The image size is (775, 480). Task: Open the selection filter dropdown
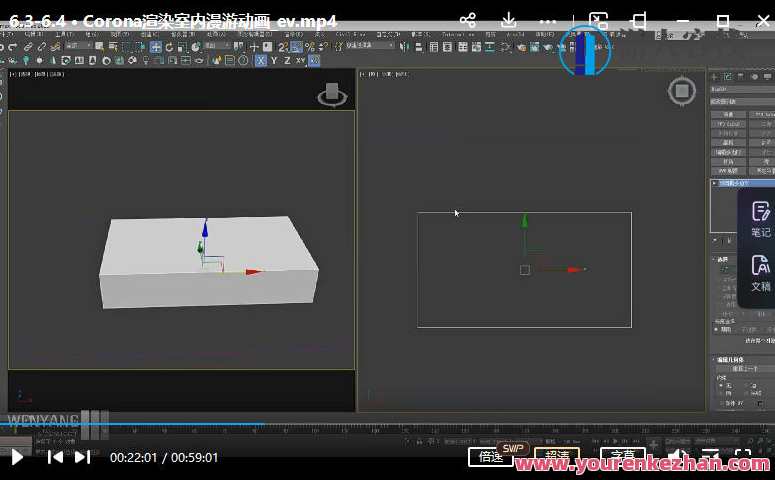(79, 46)
